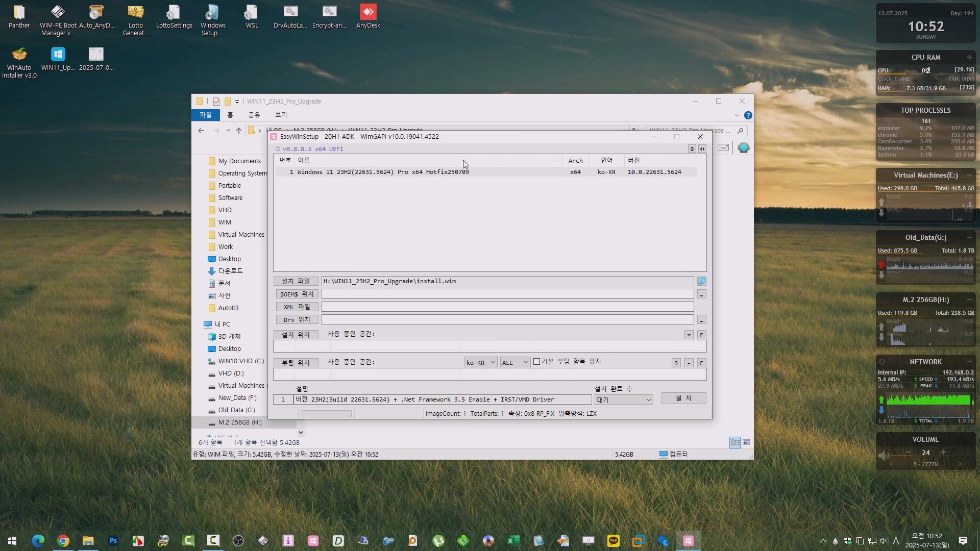
Task: Enable 기본 부팅 항목 유지 checkbox
Action: 536,362
